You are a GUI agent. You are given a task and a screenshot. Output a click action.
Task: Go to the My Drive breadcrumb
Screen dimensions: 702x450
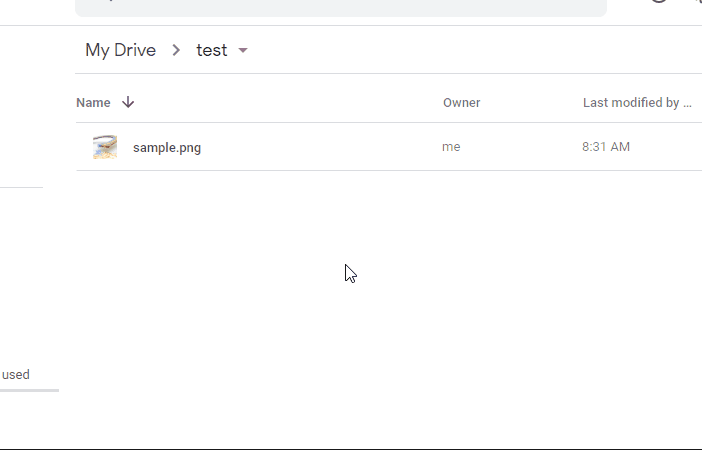pyautogui.click(x=120, y=50)
